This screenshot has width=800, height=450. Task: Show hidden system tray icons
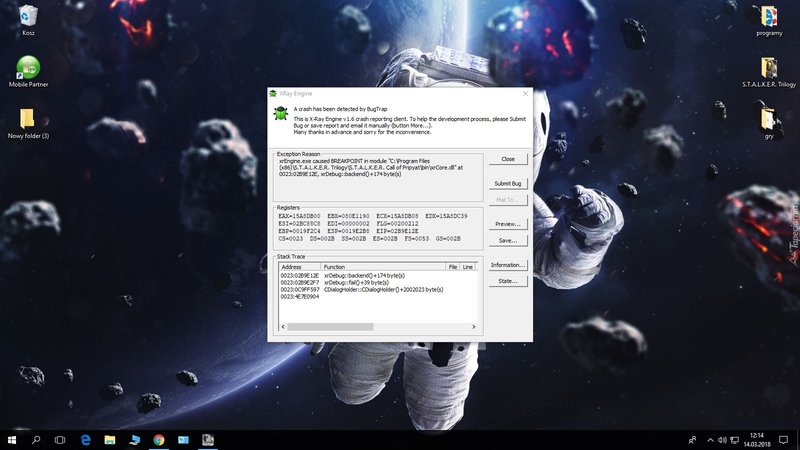710,440
